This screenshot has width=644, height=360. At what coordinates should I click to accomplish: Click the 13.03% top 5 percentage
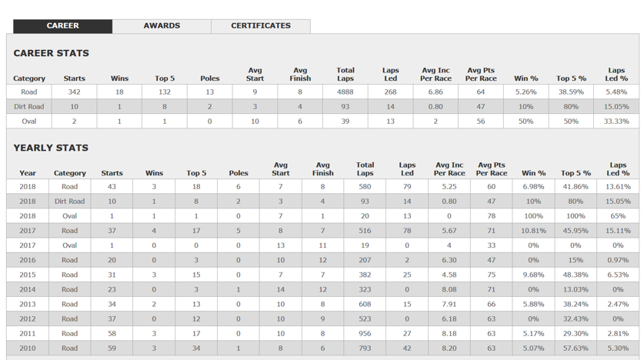coord(576,290)
